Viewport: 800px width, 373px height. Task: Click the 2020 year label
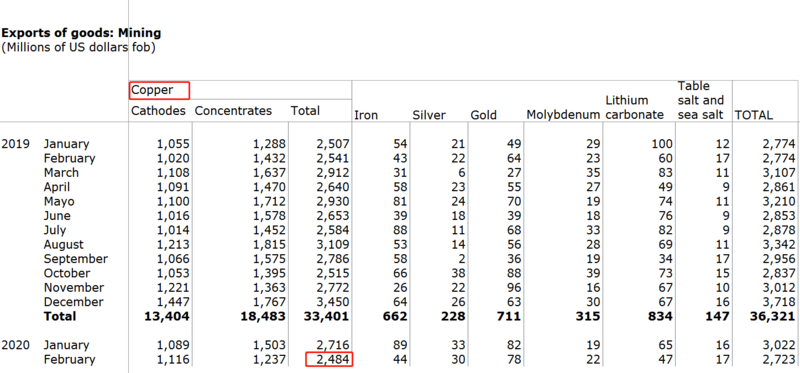pyautogui.click(x=16, y=345)
